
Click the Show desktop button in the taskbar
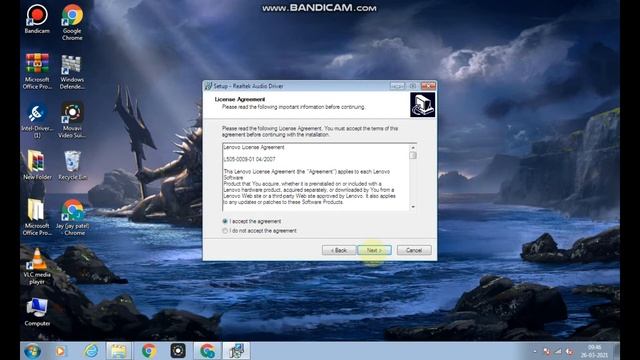click(x=616, y=351)
